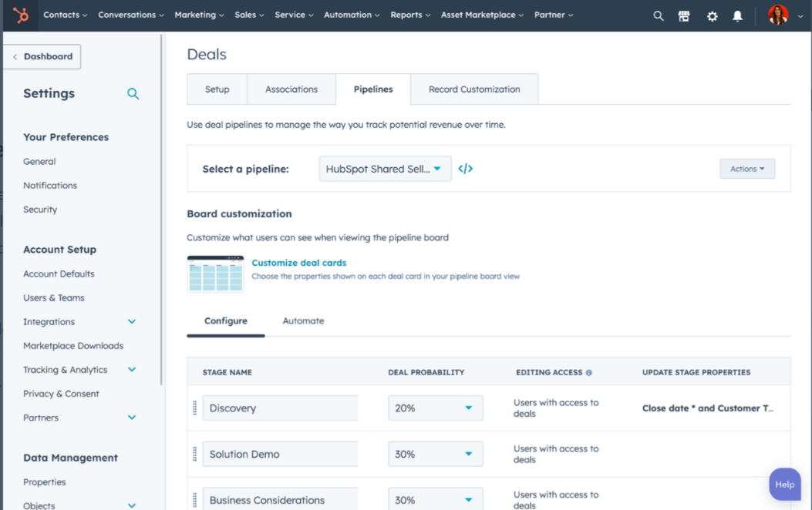
Task: Open the Automation menu
Action: pos(352,15)
